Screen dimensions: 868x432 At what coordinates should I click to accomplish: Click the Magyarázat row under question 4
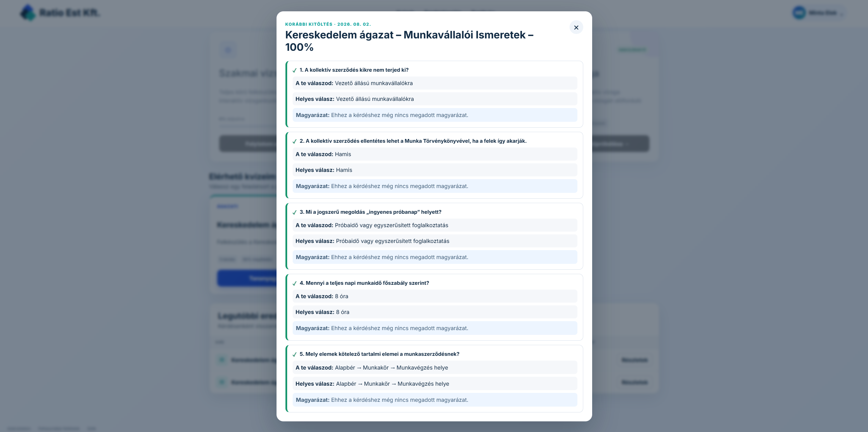point(435,328)
